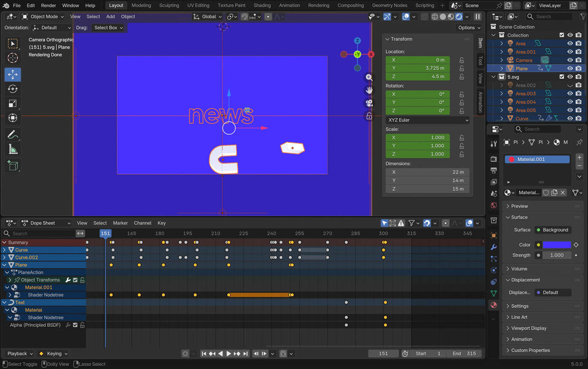
Task: Select the Rotate tool
Action: coord(13,89)
